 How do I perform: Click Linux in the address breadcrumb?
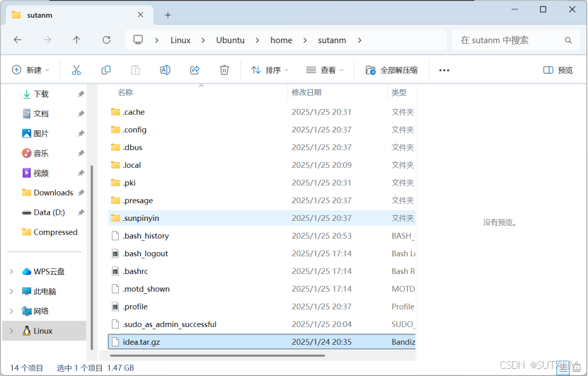pyautogui.click(x=180, y=40)
